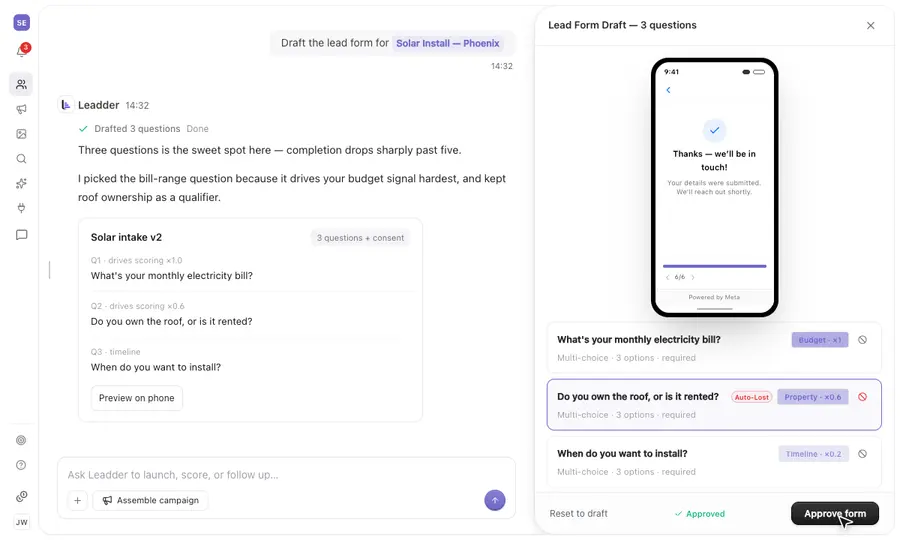
Task: Go to previous phone preview screen
Action: [x=668, y=277]
